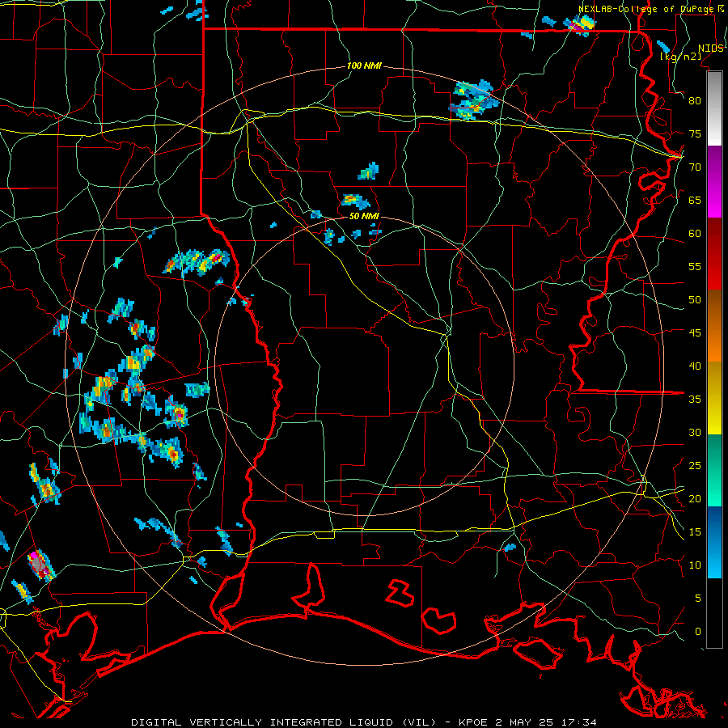Click the blue segment of color scale
This screenshot has height=728, width=728.
714,542
